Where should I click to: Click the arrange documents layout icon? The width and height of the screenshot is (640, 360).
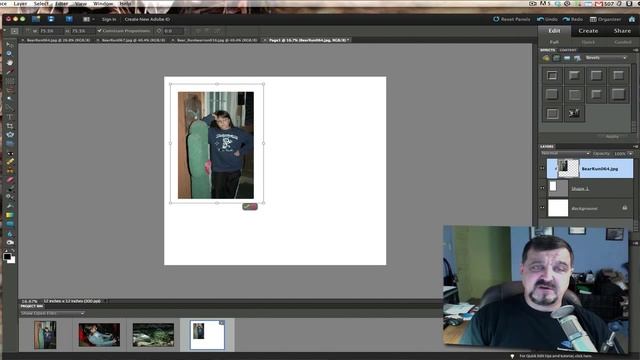point(87,19)
